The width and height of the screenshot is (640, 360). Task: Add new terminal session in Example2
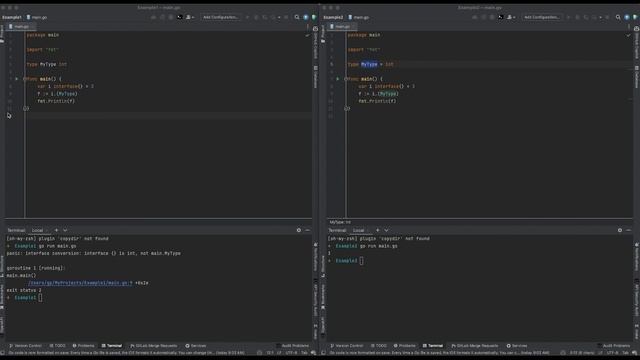click(378, 230)
